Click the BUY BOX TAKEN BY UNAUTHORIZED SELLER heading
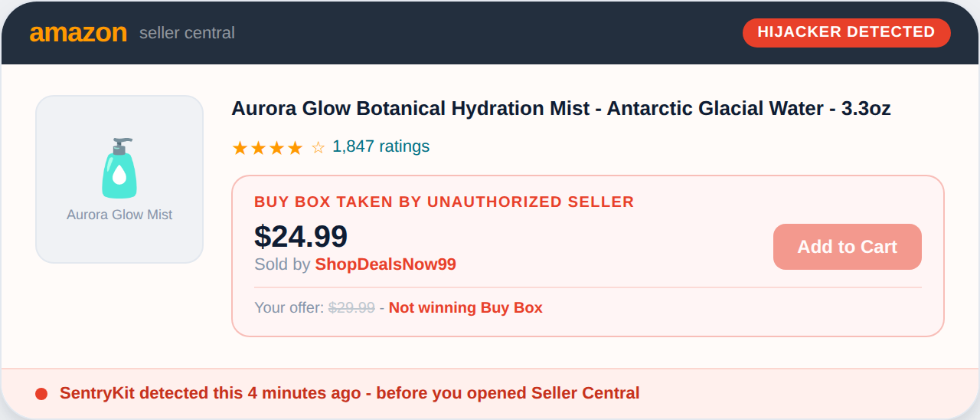This screenshot has height=420, width=980. pos(444,202)
